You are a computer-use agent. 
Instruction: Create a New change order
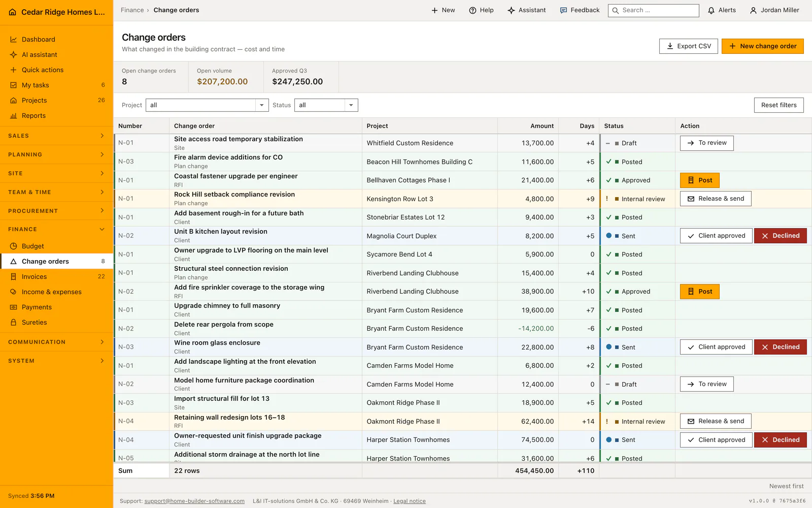tap(763, 46)
